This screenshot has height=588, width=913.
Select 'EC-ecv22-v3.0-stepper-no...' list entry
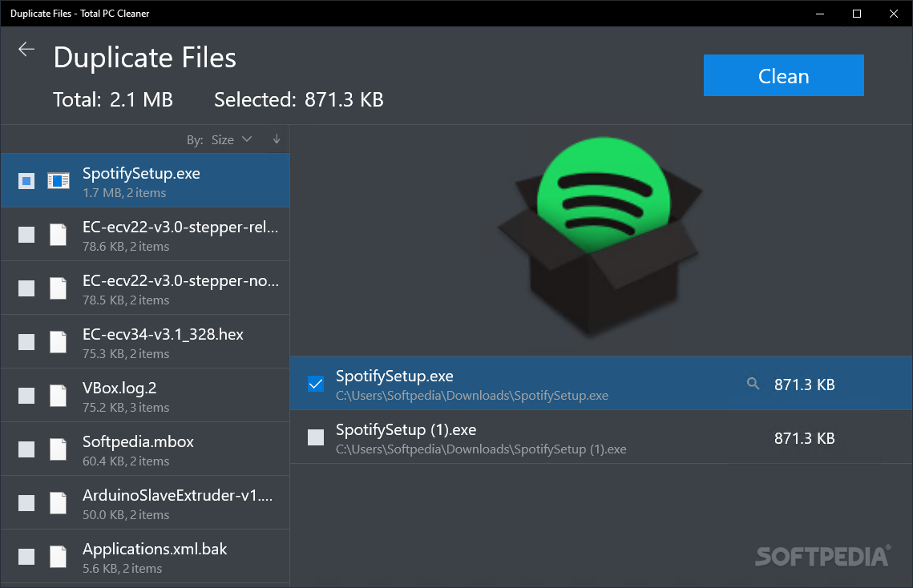coord(145,288)
